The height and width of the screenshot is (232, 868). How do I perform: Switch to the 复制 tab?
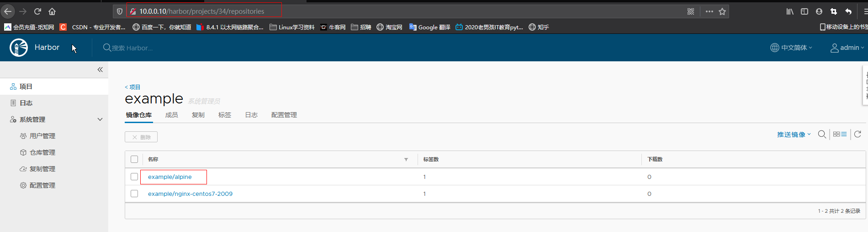tap(198, 115)
